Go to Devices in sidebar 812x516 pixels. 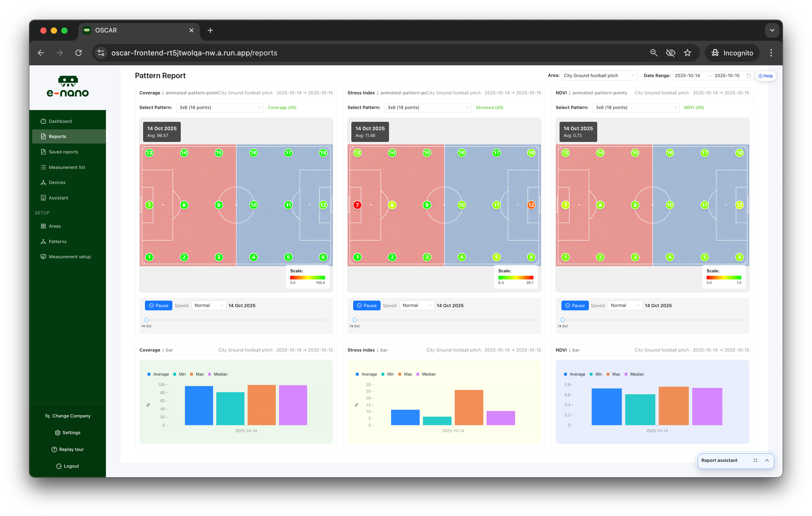coord(57,182)
